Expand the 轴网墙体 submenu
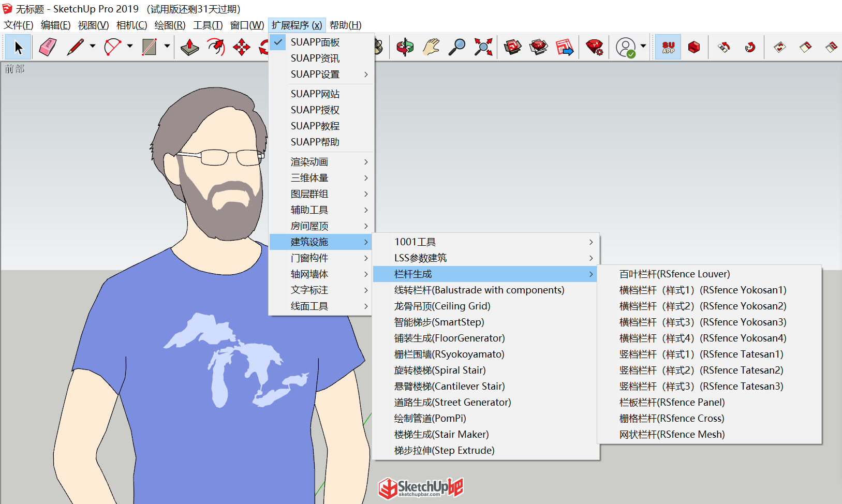The image size is (842, 504). point(321,274)
